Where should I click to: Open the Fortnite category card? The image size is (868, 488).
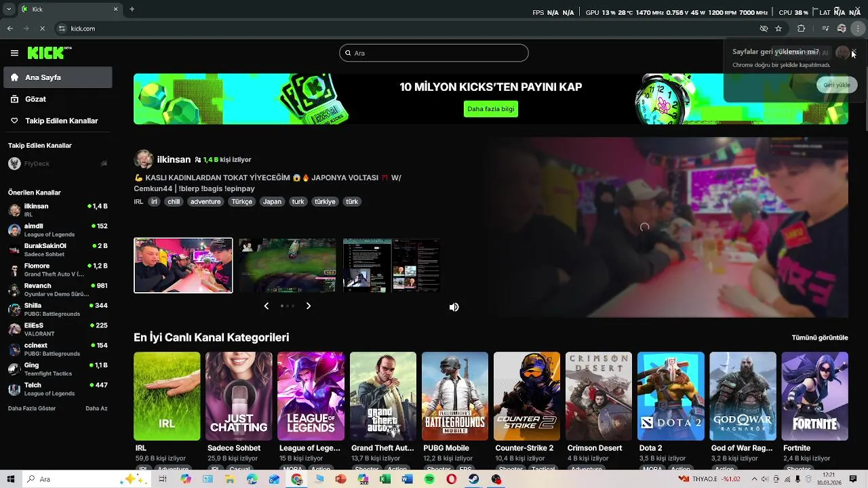(814, 396)
